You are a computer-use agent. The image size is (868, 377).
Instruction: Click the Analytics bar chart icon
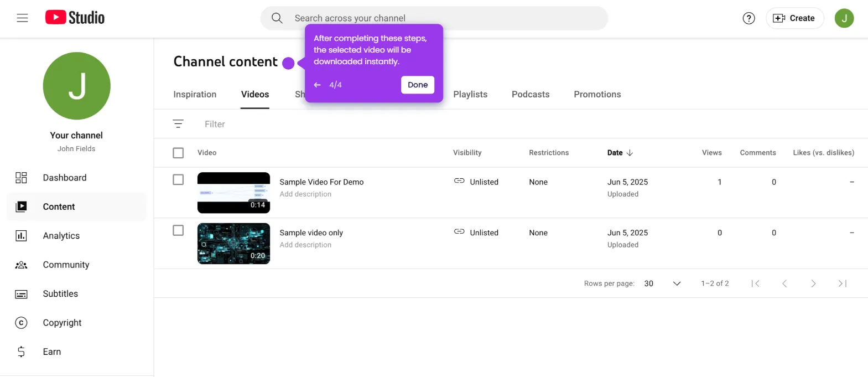21,236
